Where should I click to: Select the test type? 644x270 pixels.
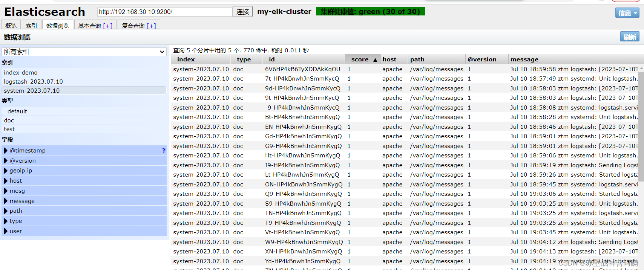coord(84,129)
